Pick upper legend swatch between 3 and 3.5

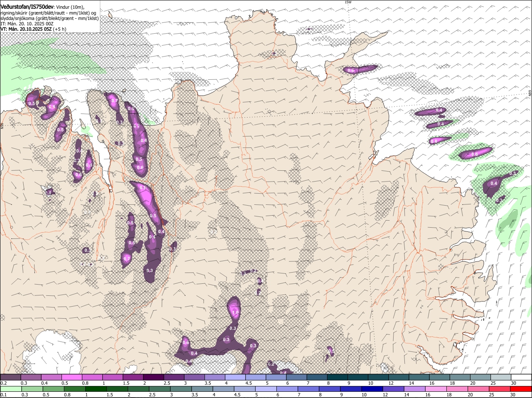(x=194, y=377)
